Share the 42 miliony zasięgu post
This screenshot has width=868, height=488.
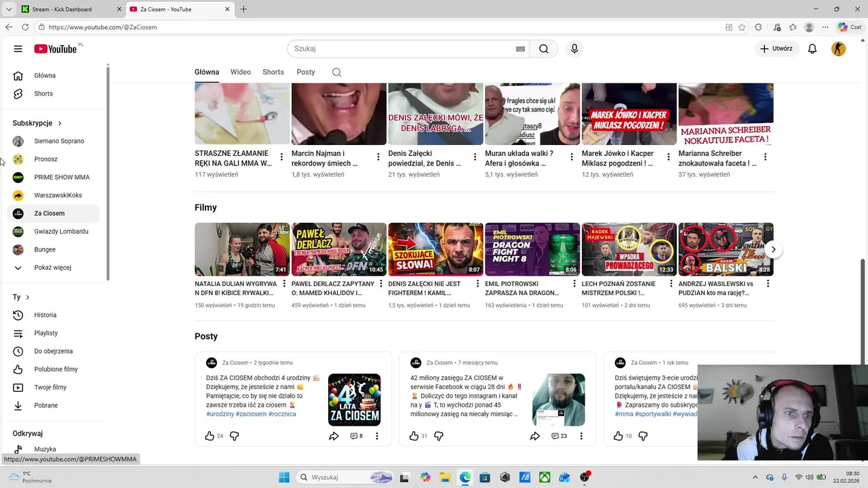pos(535,436)
